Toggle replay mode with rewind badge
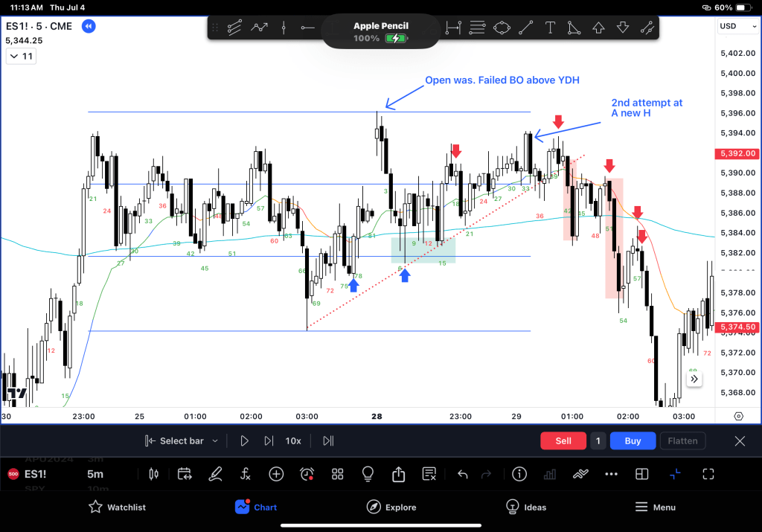Screen dimensions: 762x532 [x=88, y=27]
